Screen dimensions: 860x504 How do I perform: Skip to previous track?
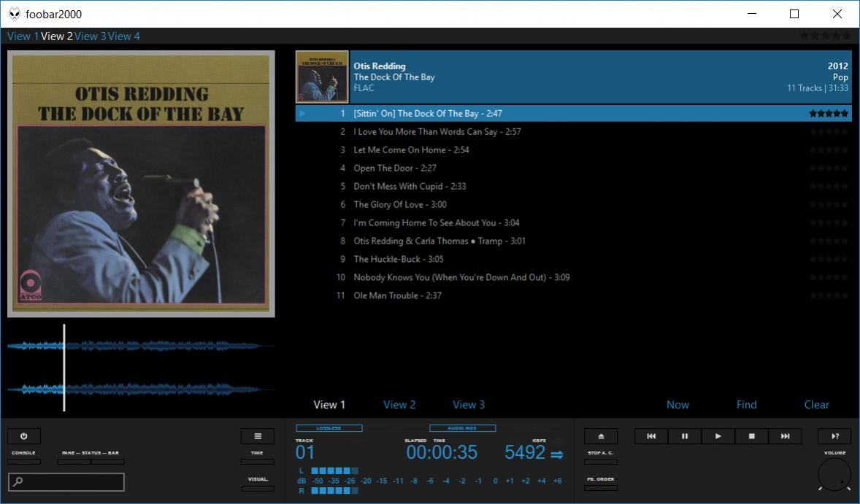coord(651,436)
